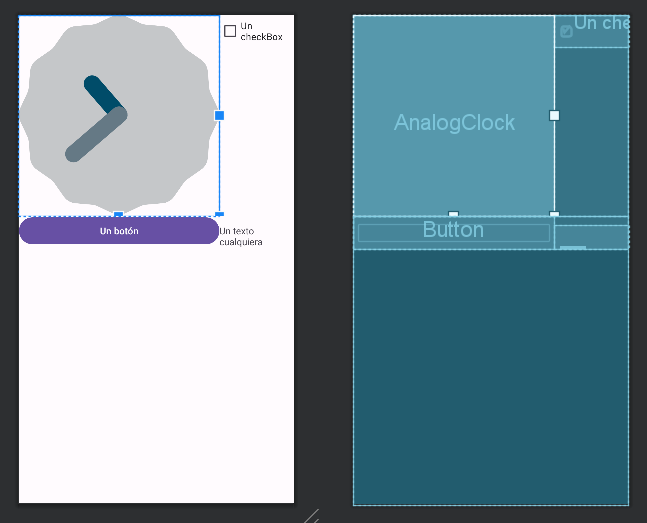
Task: Click white bottom-right corner handle in blueprint
Action: (x=554, y=214)
